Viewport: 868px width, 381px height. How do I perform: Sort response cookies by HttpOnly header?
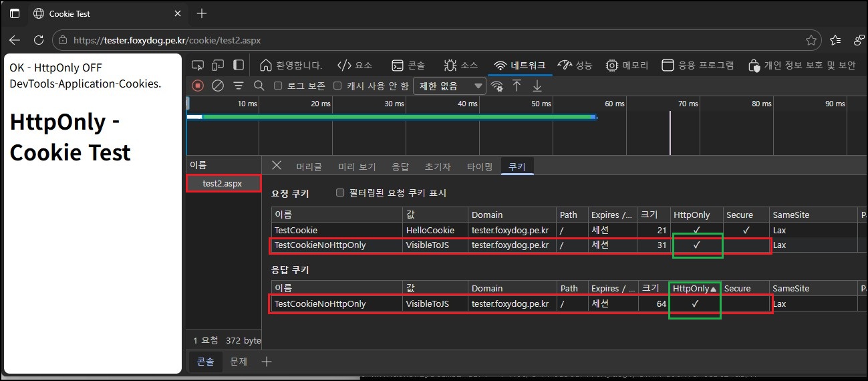click(x=696, y=289)
